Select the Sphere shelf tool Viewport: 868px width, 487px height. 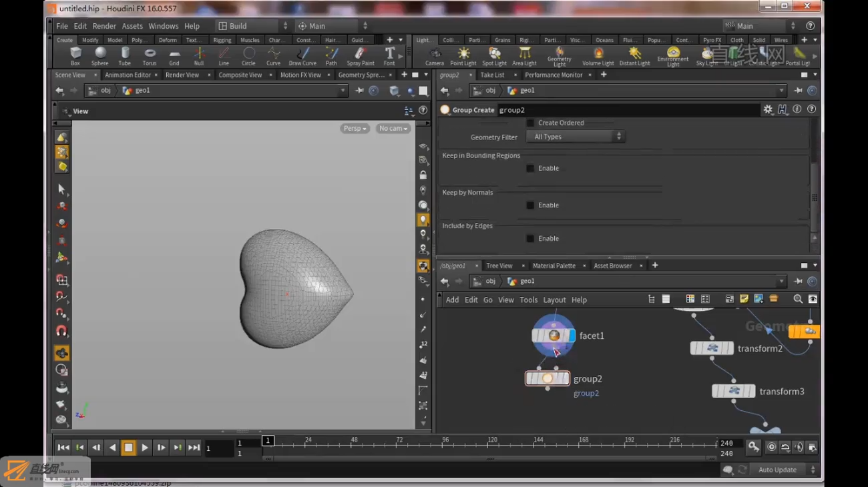[x=100, y=56]
